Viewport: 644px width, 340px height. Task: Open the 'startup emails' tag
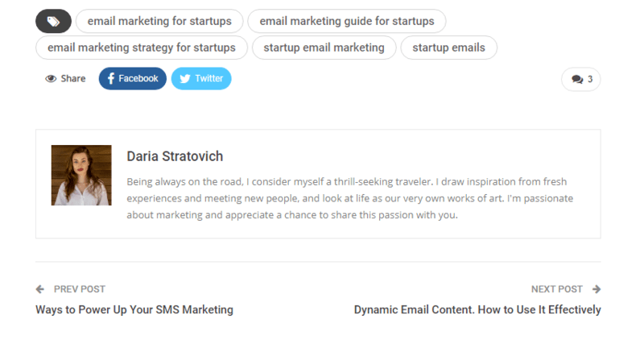coord(448,48)
